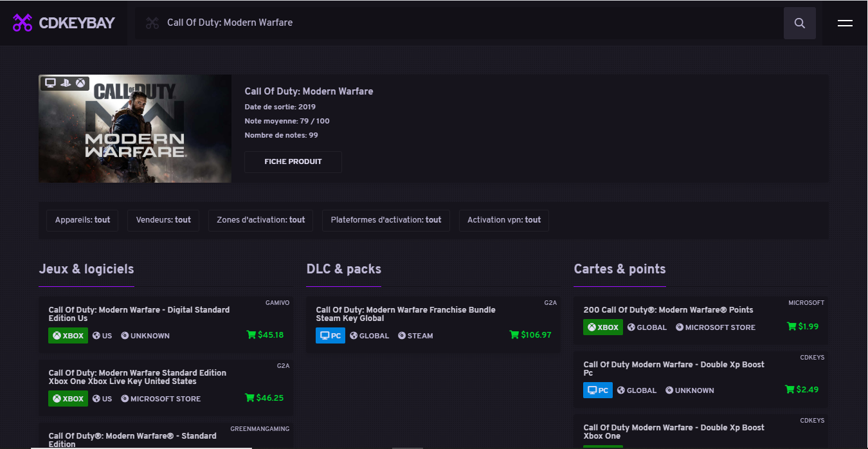
Task: Click the Cartes & points section heading
Action: tap(620, 269)
